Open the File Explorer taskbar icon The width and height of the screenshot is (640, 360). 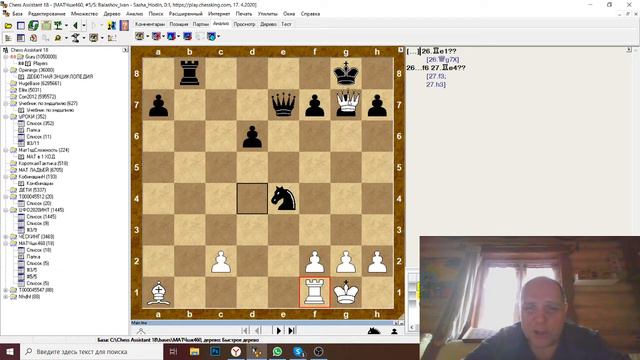[x=194, y=351]
